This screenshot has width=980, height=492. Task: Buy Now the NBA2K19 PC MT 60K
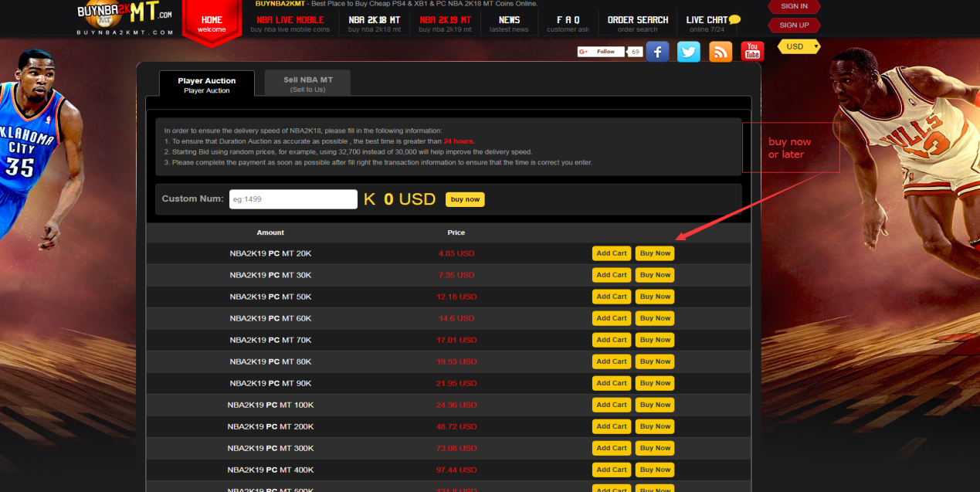click(655, 318)
